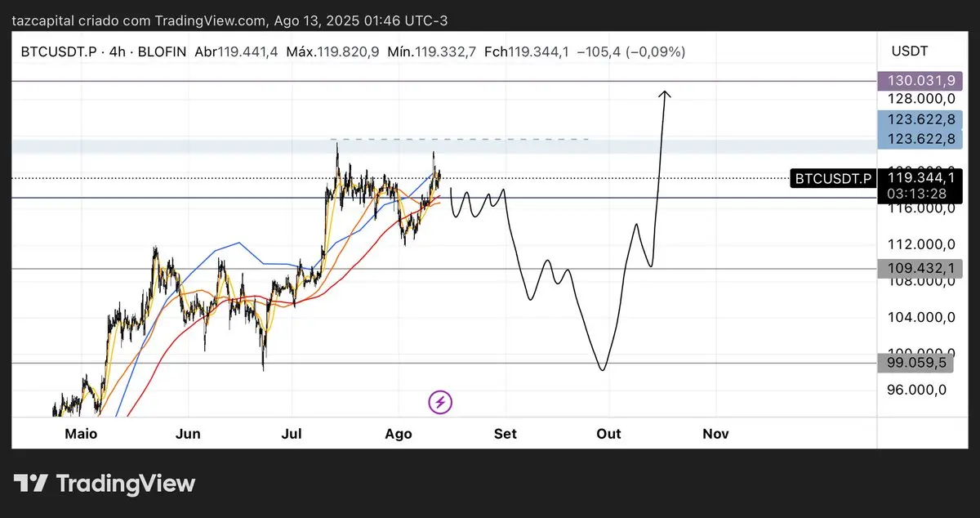Image resolution: width=980 pixels, height=518 pixels.
Task: Click the Jun label on time axis
Action: (188, 434)
